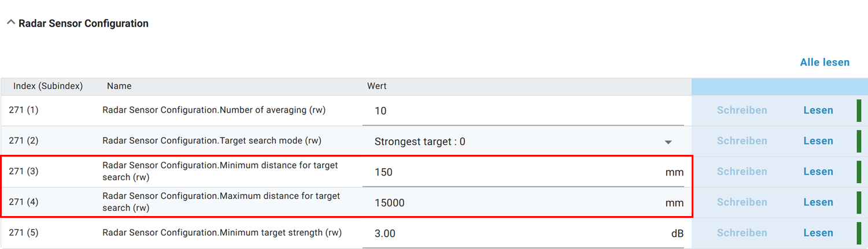
Task: Read the Maximum distance value with Lesen
Action: click(818, 202)
